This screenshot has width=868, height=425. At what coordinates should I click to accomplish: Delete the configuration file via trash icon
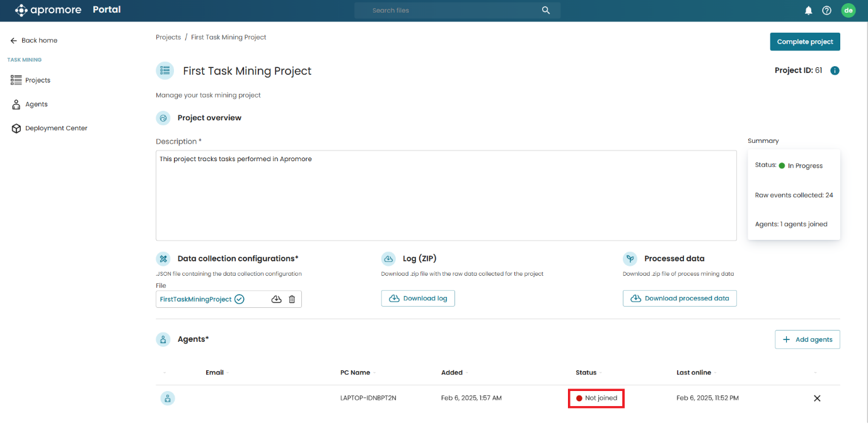292,299
